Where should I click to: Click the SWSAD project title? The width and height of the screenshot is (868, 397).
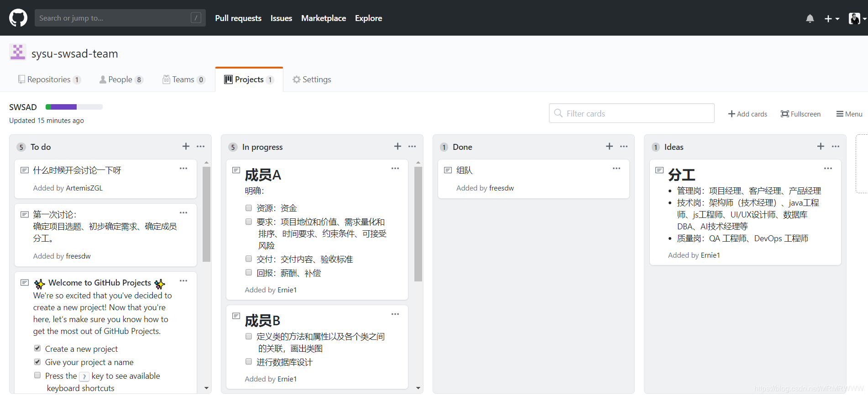(x=23, y=107)
